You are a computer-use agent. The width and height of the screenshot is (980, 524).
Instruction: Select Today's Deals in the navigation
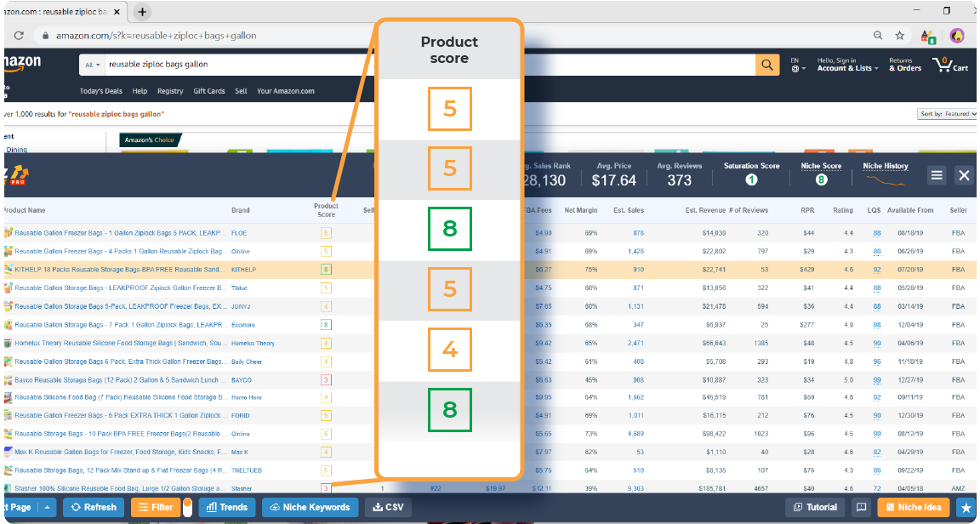(x=100, y=90)
